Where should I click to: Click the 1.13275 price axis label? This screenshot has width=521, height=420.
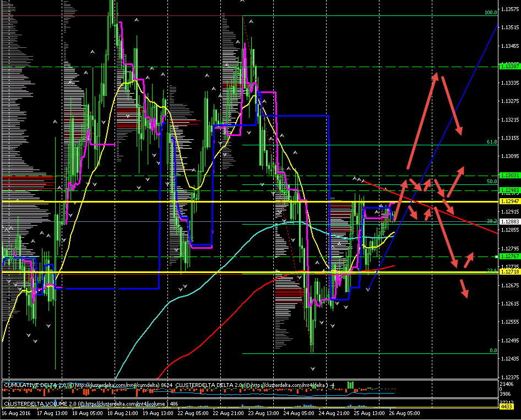(x=510, y=101)
